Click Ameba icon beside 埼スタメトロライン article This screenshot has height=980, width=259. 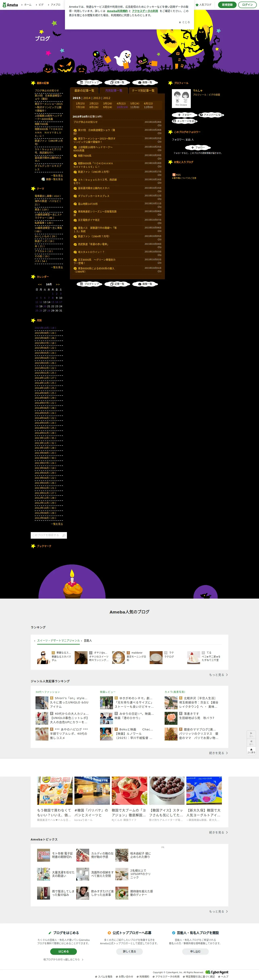(75, 252)
